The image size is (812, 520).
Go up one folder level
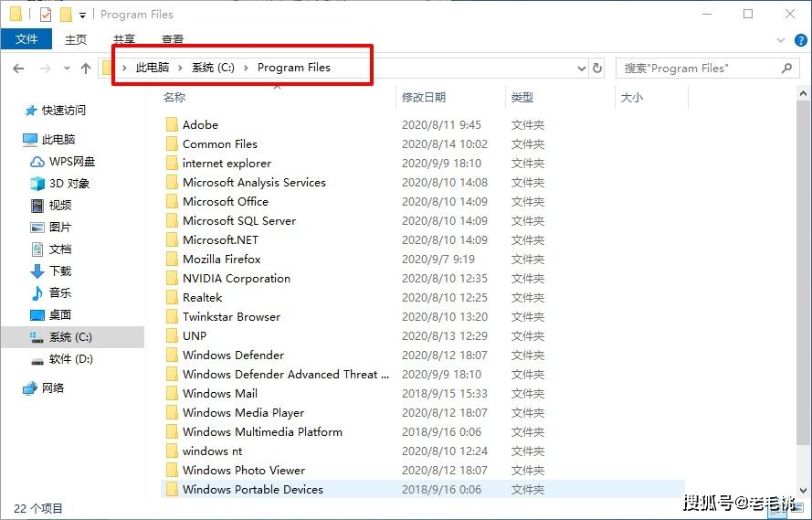click(86, 69)
